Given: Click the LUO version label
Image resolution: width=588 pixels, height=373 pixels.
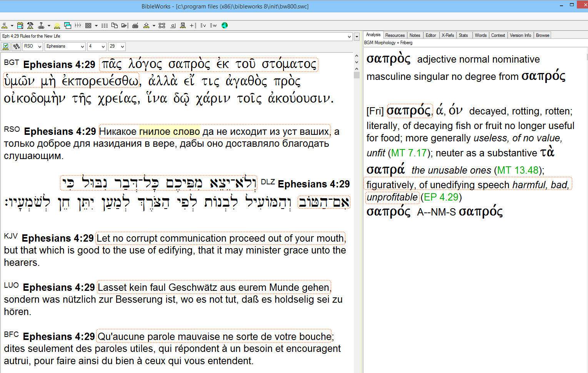Looking at the screenshot, I should 12,285.
